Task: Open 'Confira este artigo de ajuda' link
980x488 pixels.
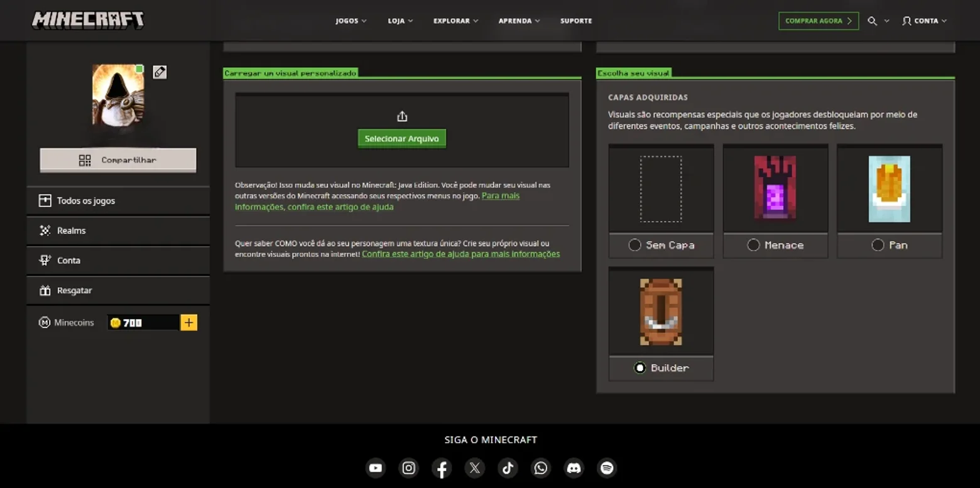Action: (460, 254)
